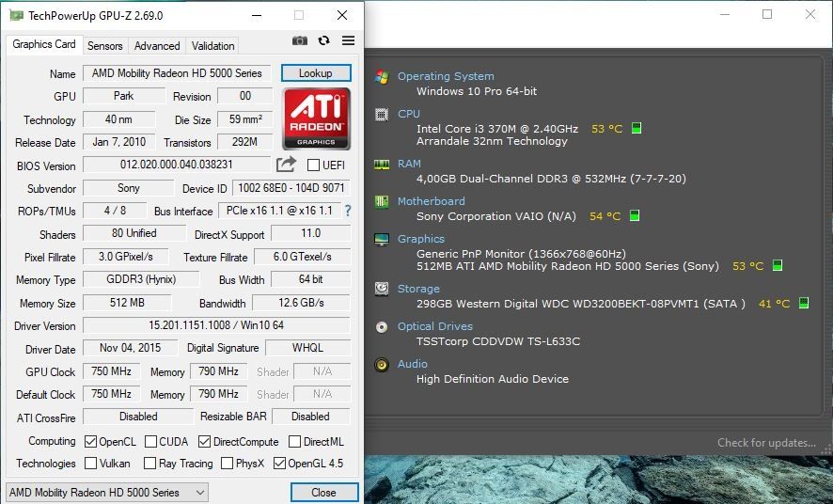Click the Device ID field
The width and height of the screenshot is (833, 504).
click(291, 188)
